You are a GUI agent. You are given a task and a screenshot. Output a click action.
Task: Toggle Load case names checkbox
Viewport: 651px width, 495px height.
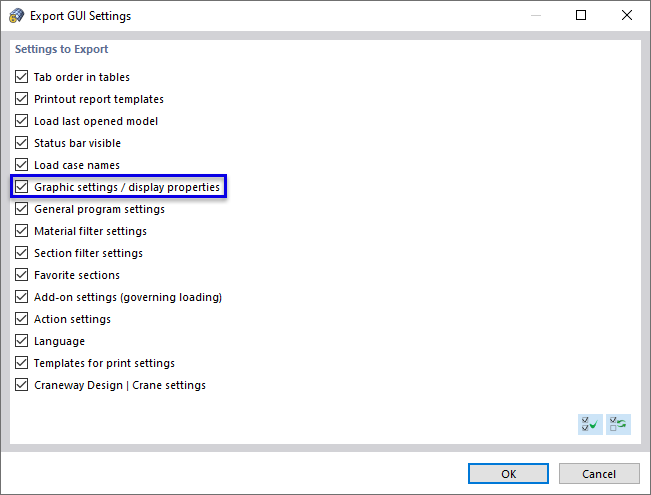[x=22, y=165]
